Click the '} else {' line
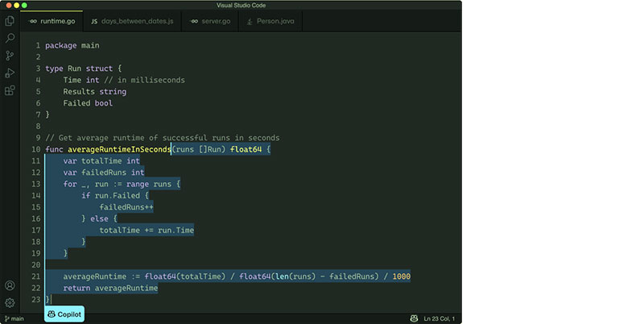This screenshot has height=324, width=644. point(99,218)
